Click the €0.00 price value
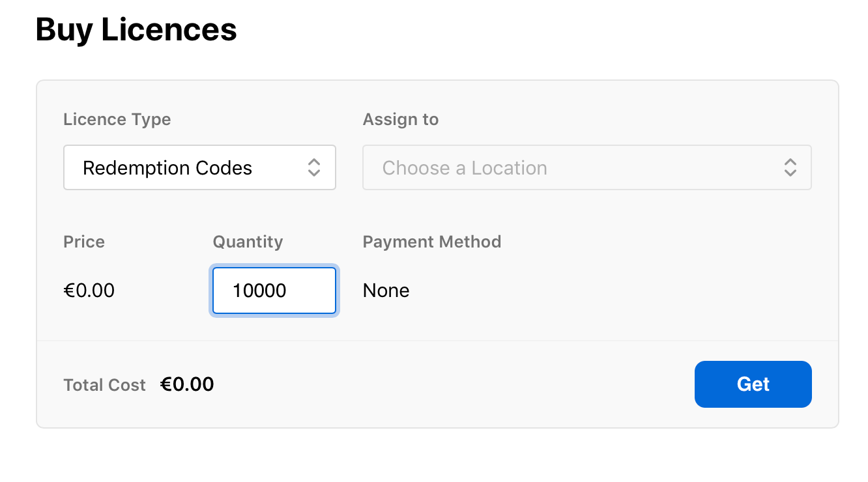Image resolution: width=868 pixels, height=482 pixels. 89,291
